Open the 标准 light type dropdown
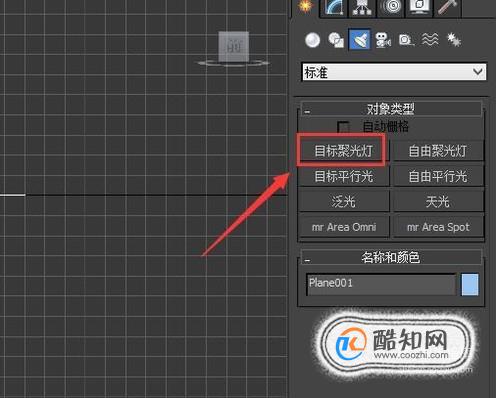The width and height of the screenshot is (496, 398). (x=394, y=72)
